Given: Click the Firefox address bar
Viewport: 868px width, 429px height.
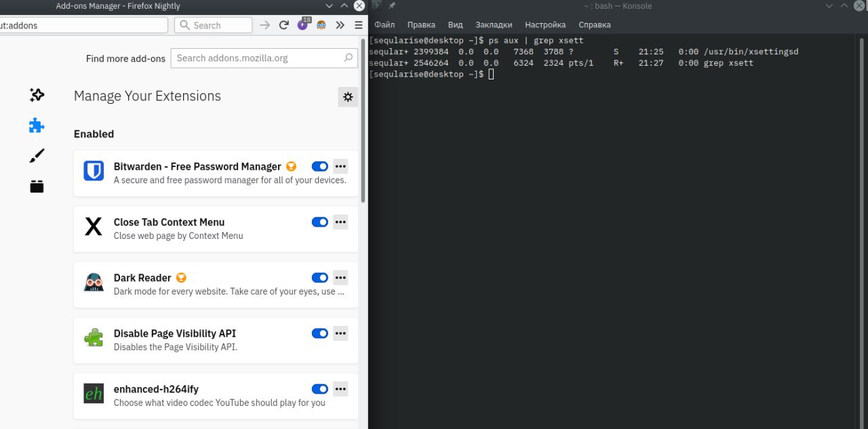Looking at the screenshot, I should 84,25.
